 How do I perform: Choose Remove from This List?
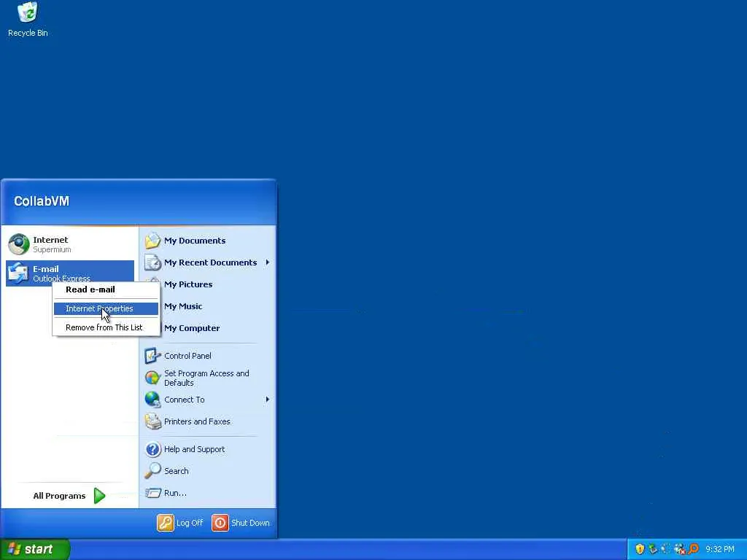(106, 327)
